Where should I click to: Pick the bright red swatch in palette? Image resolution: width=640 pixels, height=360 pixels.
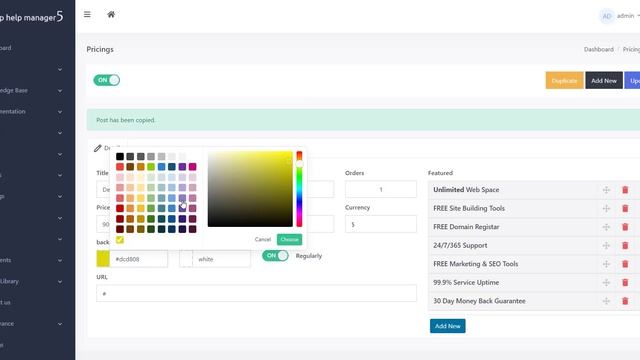(x=120, y=167)
